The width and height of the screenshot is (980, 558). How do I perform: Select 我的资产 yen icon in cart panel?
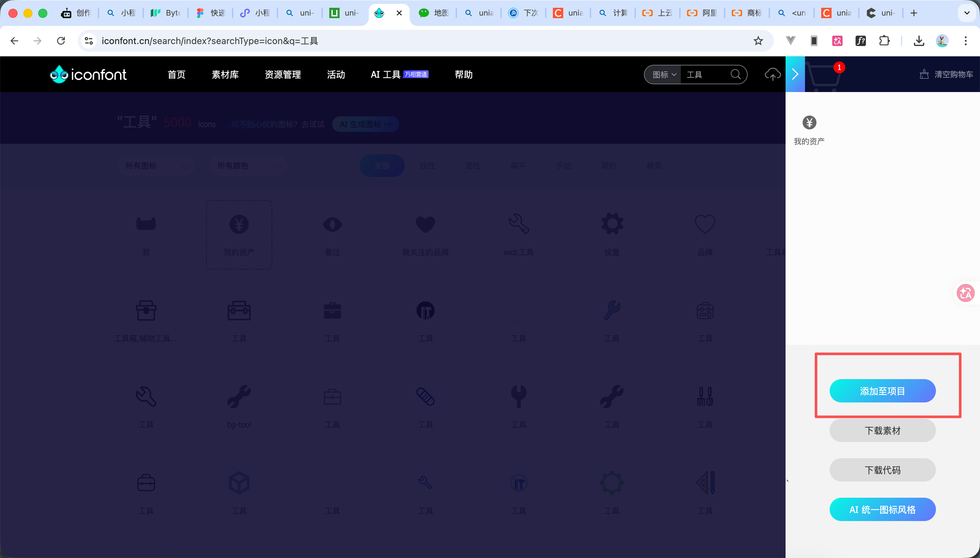(809, 122)
